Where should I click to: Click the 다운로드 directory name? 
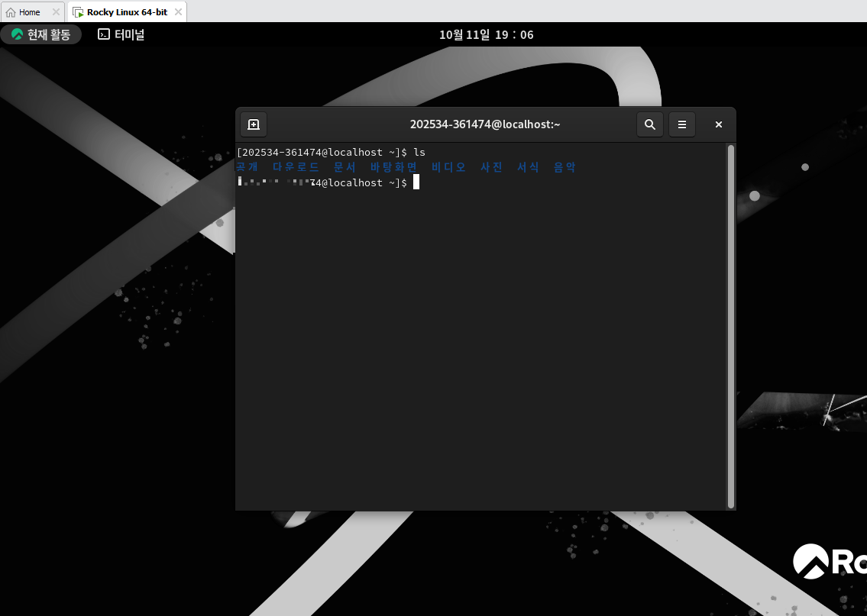296,167
